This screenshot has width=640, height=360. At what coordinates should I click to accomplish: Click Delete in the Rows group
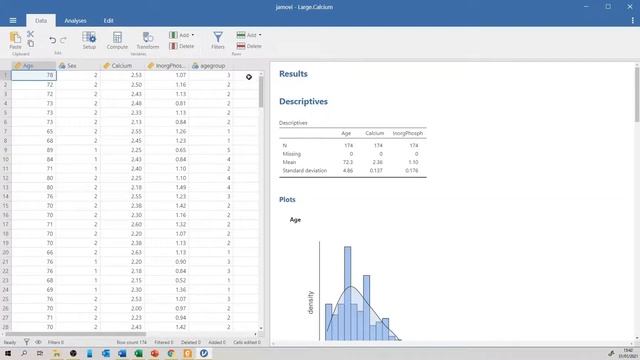[x=249, y=46]
